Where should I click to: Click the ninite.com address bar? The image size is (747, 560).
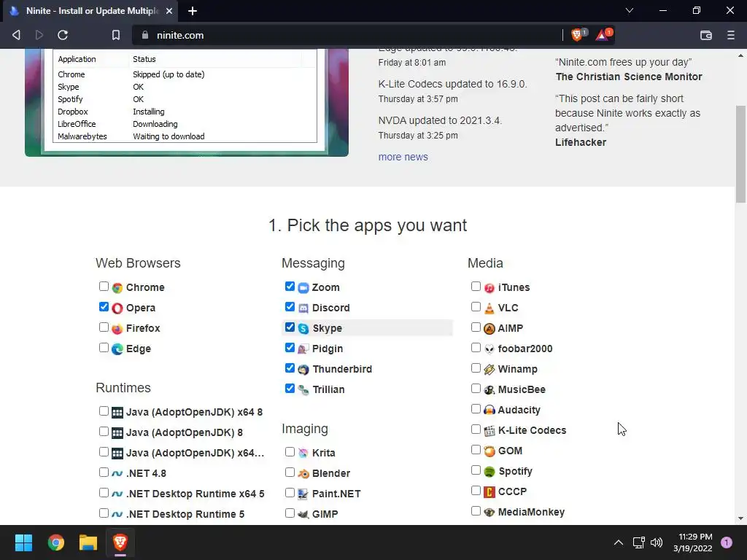[348, 35]
